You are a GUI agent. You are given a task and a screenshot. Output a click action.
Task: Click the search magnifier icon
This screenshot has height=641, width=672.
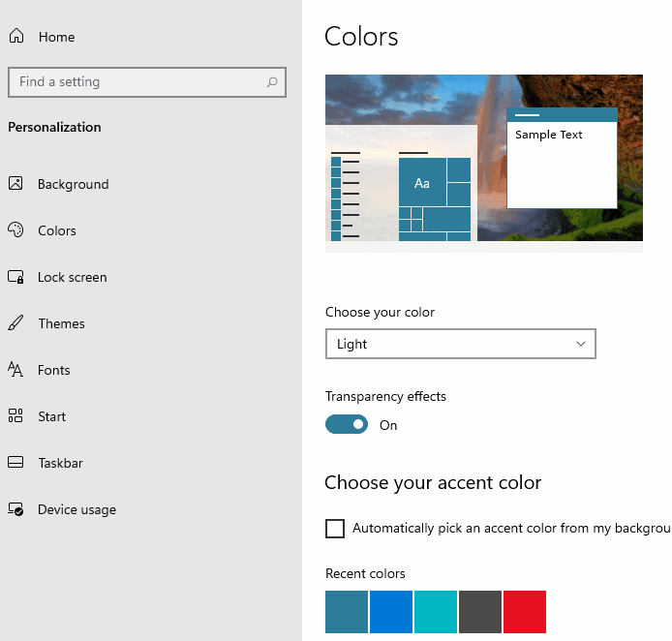click(x=272, y=82)
